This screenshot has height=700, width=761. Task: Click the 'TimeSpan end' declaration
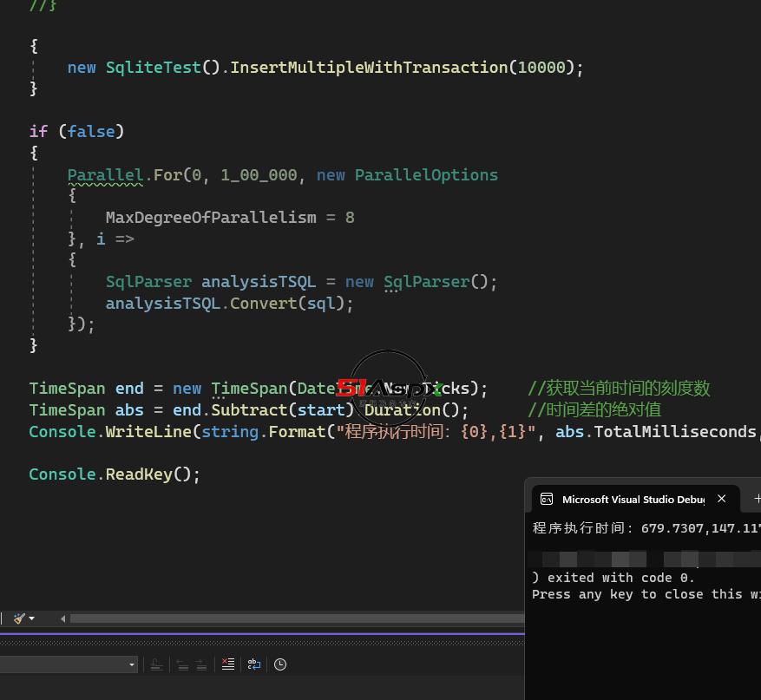87,389
